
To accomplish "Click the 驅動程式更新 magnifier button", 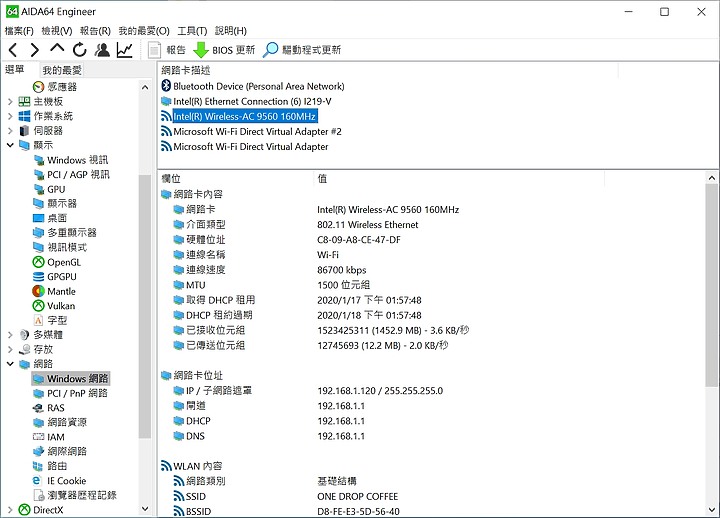I will 302,50.
